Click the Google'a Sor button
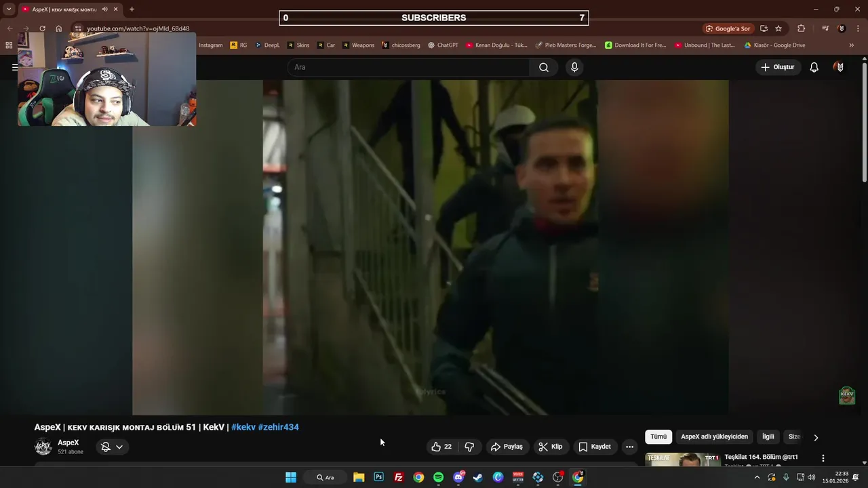 [728, 28]
